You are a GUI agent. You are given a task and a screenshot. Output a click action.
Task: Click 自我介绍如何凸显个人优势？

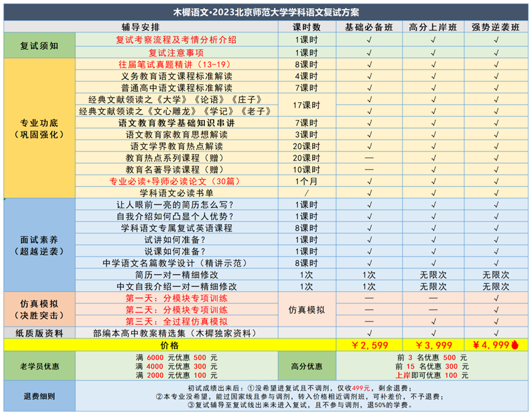[177, 216]
